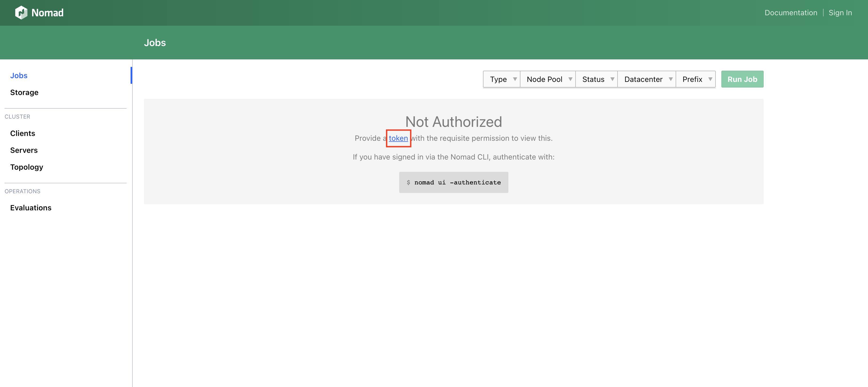Open the Type filter dropdown

[x=501, y=79]
